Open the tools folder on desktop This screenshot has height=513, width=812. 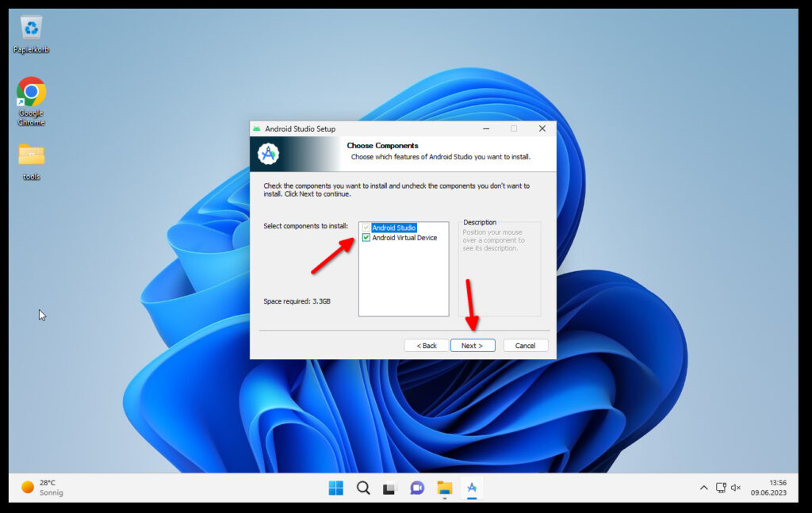[31, 162]
